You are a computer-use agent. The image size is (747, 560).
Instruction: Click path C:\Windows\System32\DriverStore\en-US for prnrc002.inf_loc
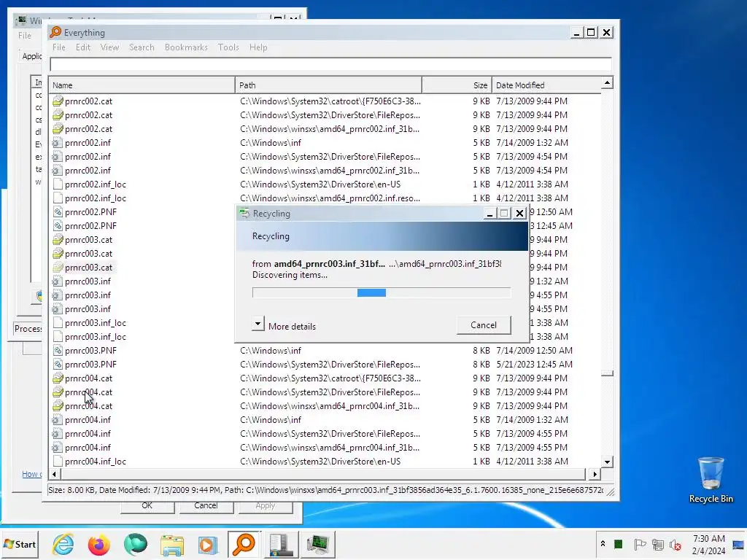(320, 184)
